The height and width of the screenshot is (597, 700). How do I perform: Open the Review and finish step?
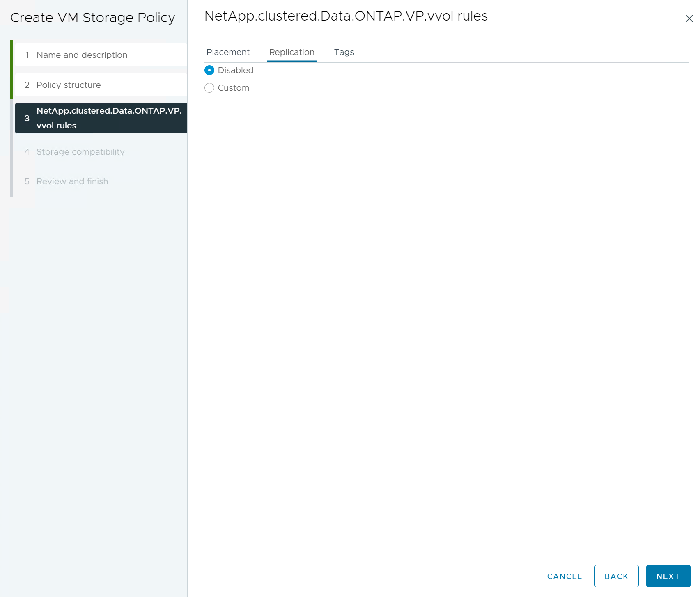(72, 181)
